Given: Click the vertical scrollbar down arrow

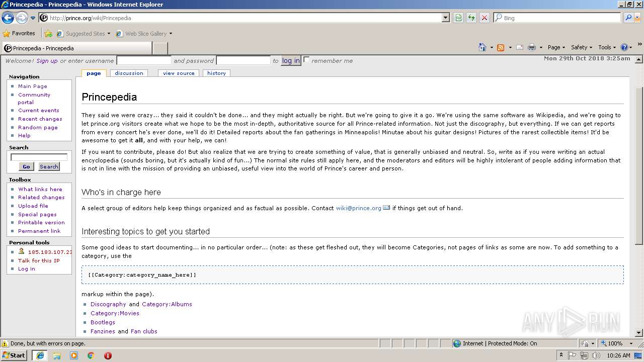Looking at the screenshot, I should (x=639, y=332).
